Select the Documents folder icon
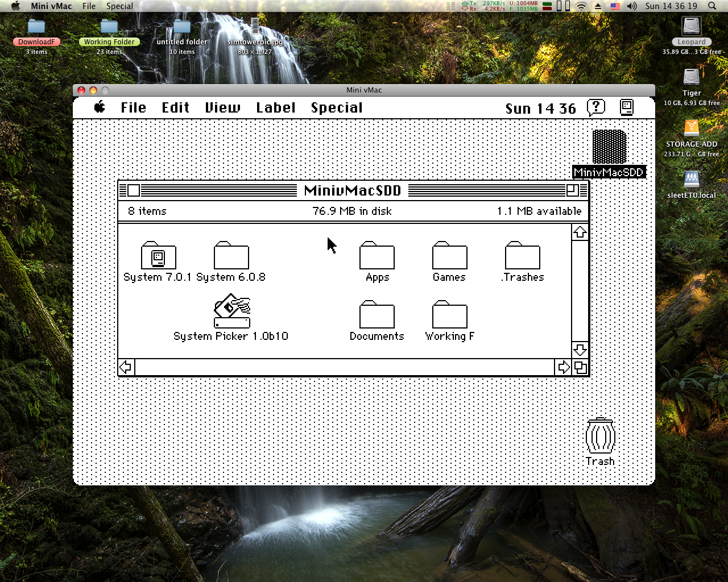 pos(377,314)
